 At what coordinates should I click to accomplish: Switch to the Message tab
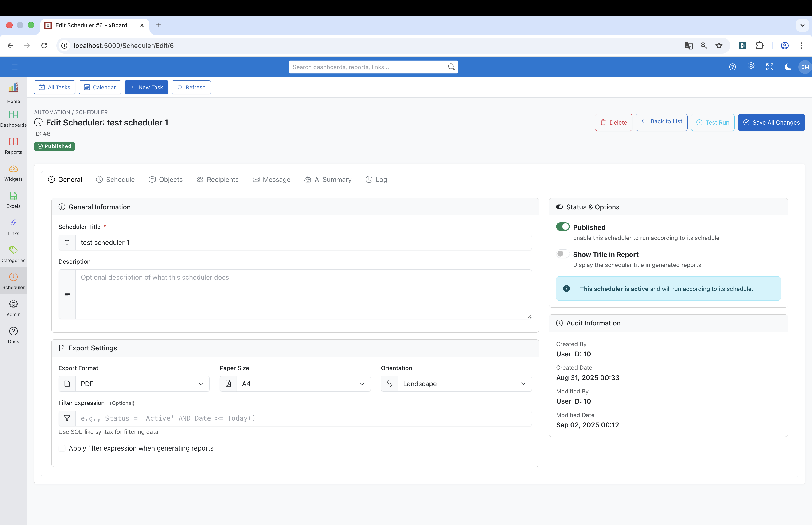(x=271, y=179)
